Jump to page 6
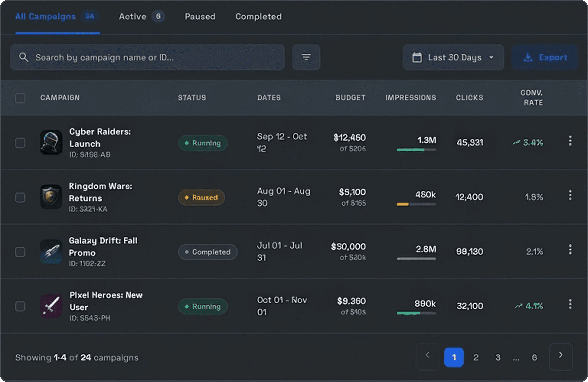Screen dimensions: 588x382 pyautogui.click(x=534, y=357)
